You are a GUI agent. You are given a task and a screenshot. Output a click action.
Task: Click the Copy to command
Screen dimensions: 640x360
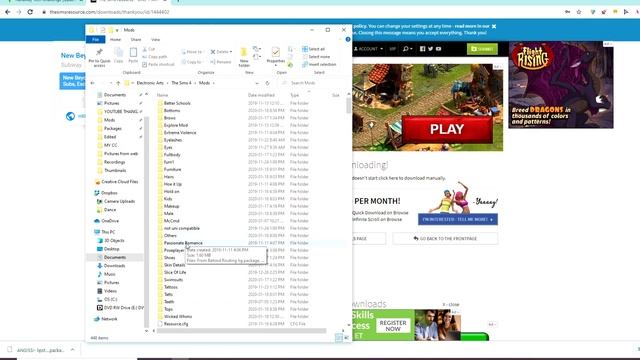click(x=192, y=62)
